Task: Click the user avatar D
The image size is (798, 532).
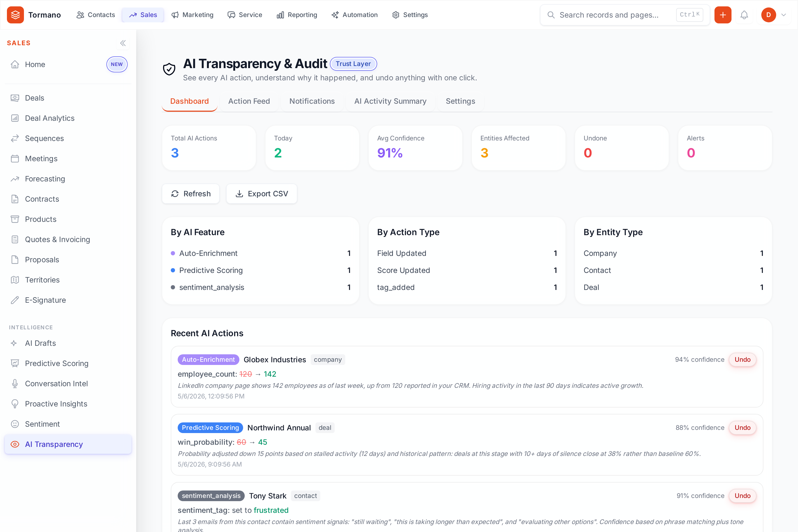Action: click(768, 15)
